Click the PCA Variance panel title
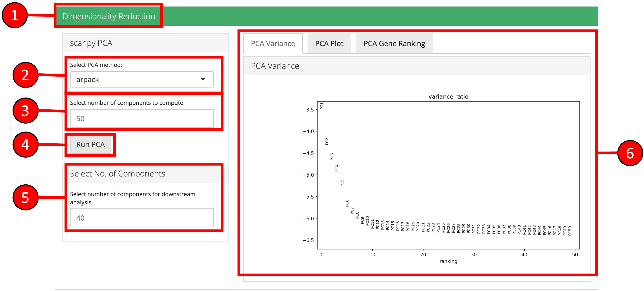Image resolution: width=644 pixels, height=291 pixels. coord(275,66)
